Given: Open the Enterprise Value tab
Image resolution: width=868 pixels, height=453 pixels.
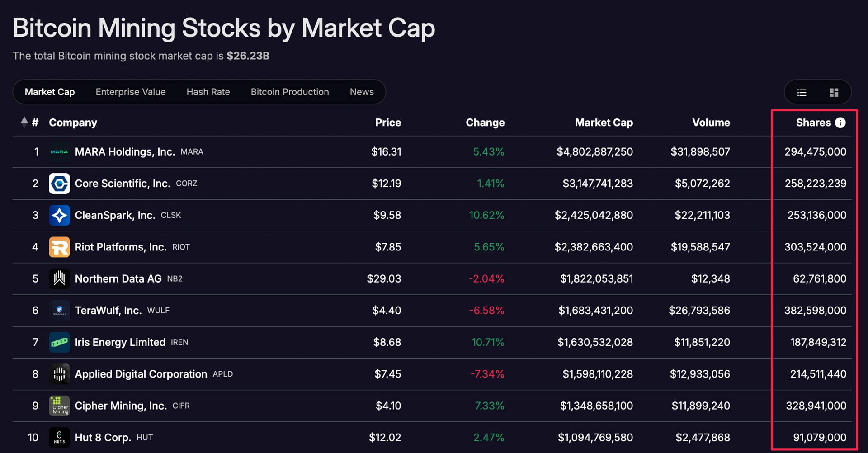Looking at the screenshot, I should [131, 92].
